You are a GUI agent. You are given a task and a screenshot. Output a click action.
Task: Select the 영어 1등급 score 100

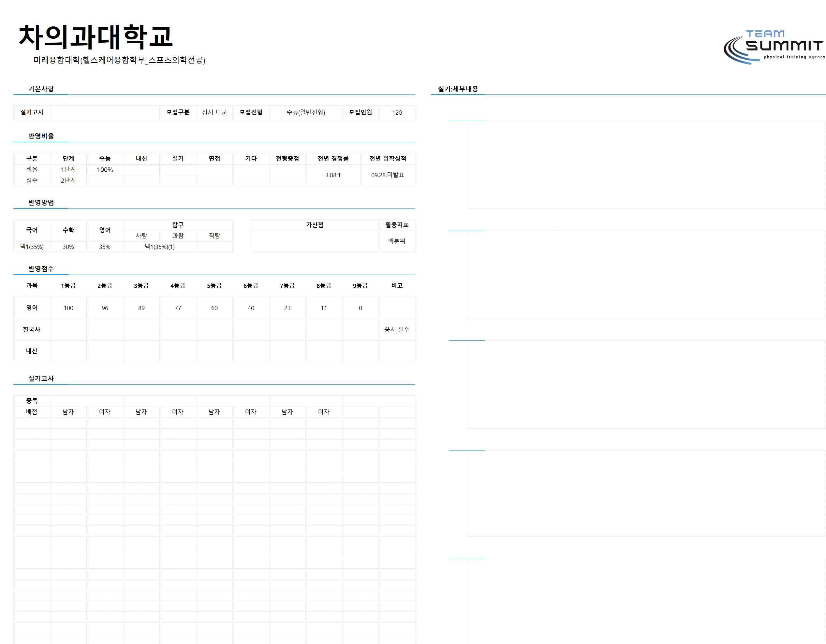tap(68, 308)
